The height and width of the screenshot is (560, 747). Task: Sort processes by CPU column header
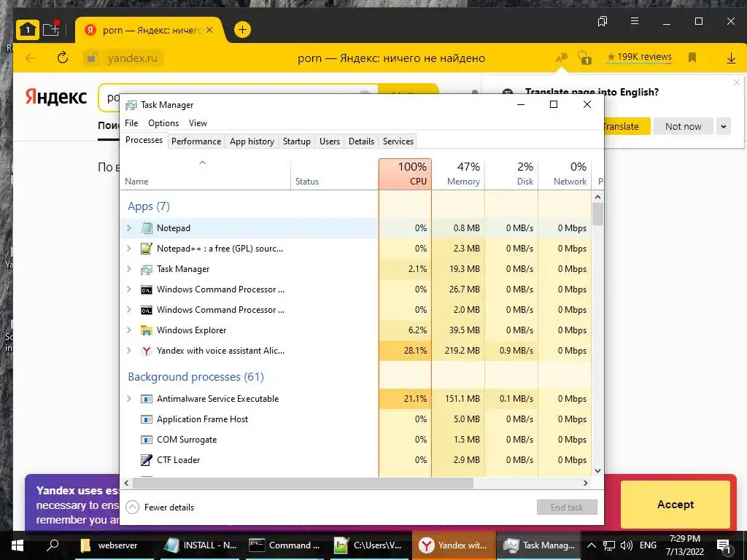pos(406,174)
